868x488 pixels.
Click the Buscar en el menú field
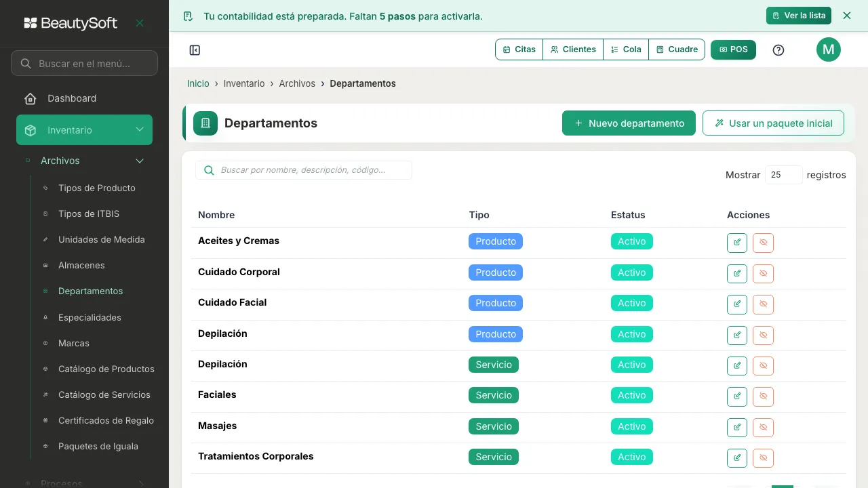tap(84, 64)
